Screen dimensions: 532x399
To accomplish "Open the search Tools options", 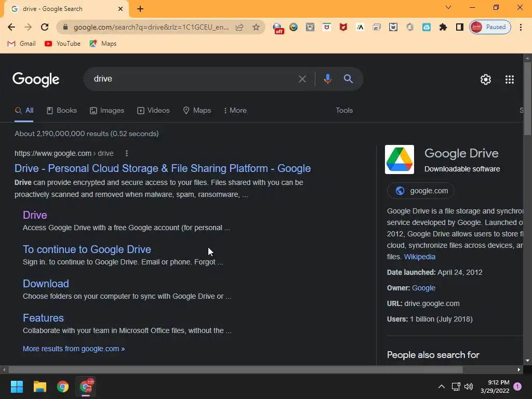I will point(344,110).
